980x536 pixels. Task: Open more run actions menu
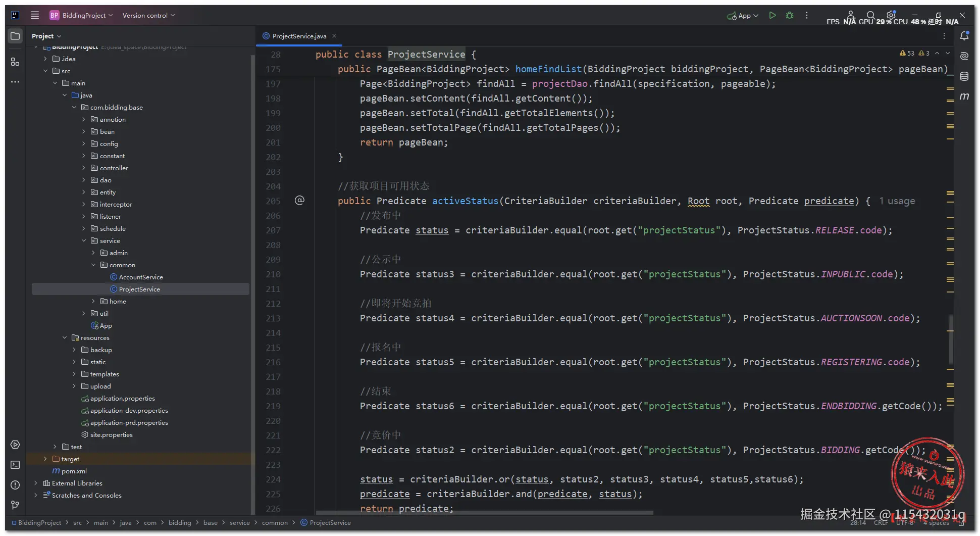click(x=807, y=15)
